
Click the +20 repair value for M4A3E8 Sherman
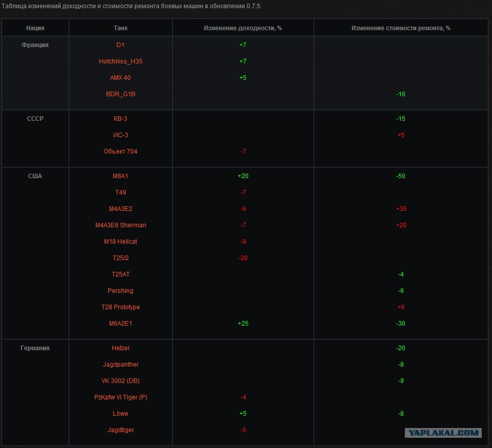click(x=401, y=225)
